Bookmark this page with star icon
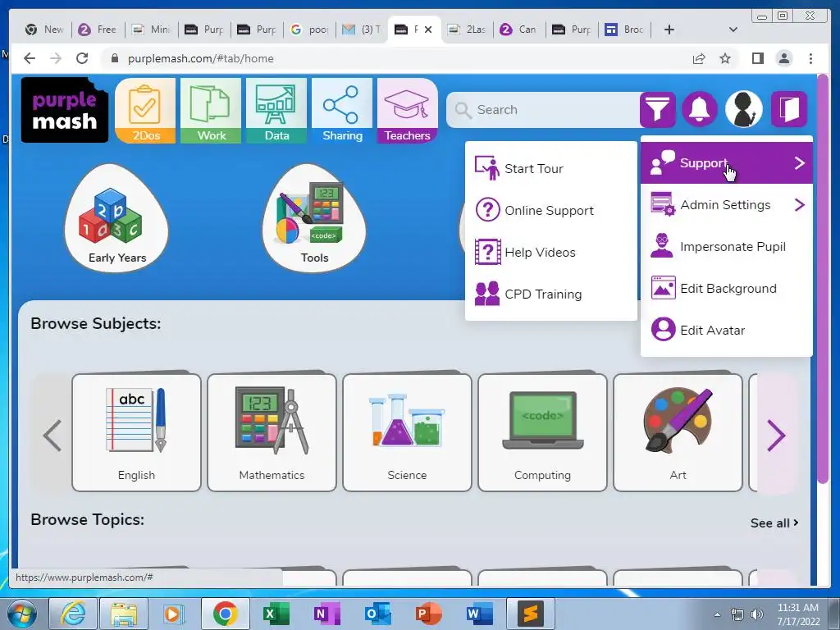Screen dimensions: 840x630 [x=725, y=58]
